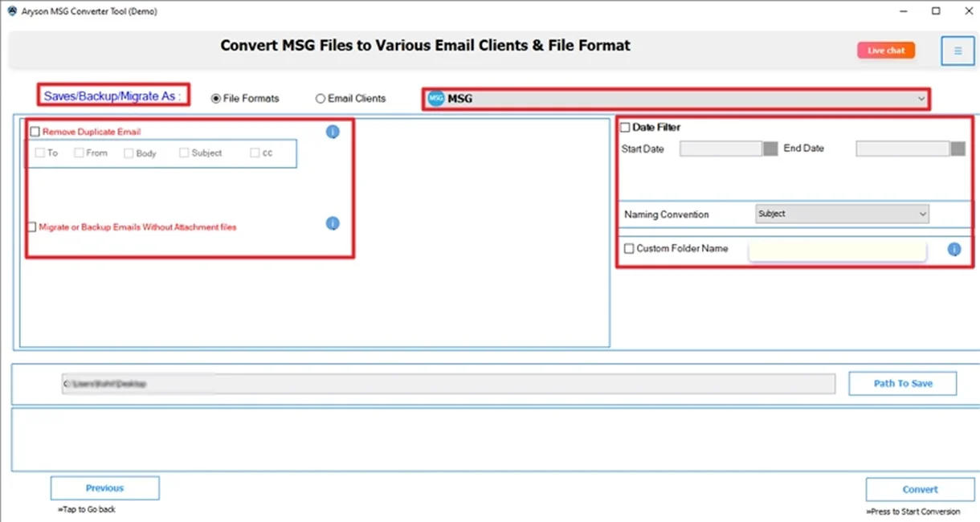Click info icon beside Migrate Without Attachment files
The width and height of the screenshot is (980, 522).
click(x=333, y=223)
